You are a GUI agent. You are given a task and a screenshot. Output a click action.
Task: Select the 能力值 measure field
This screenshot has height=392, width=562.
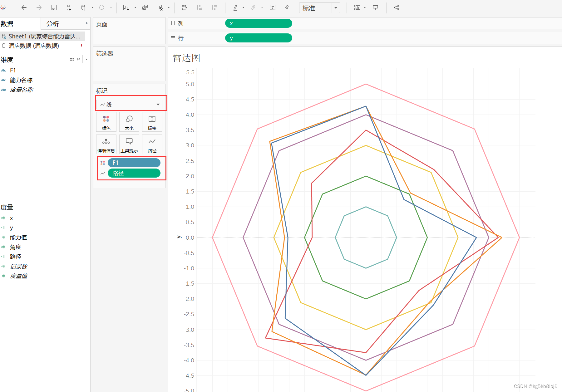click(x=18, y=237)
